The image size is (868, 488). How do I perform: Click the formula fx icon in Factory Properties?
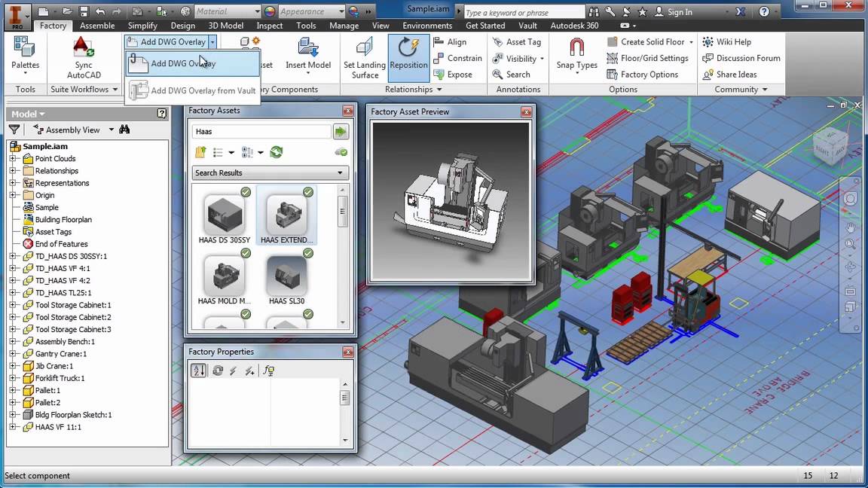pyautogui.click(x=269, y=371)
